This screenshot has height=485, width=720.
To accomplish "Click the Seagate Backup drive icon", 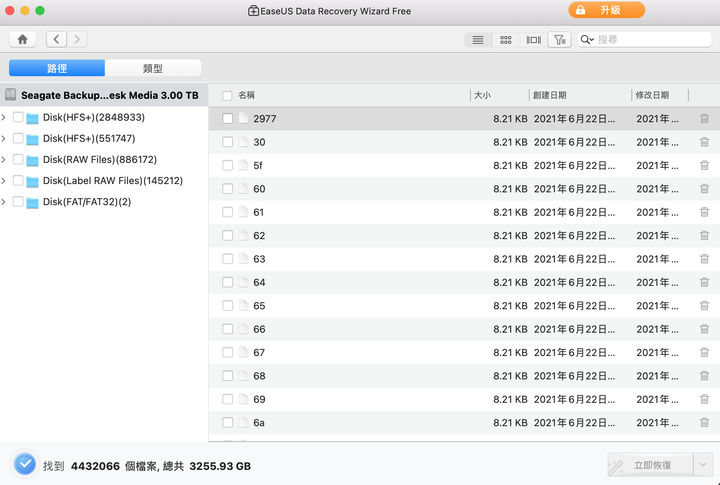I will tap(11, 95).
